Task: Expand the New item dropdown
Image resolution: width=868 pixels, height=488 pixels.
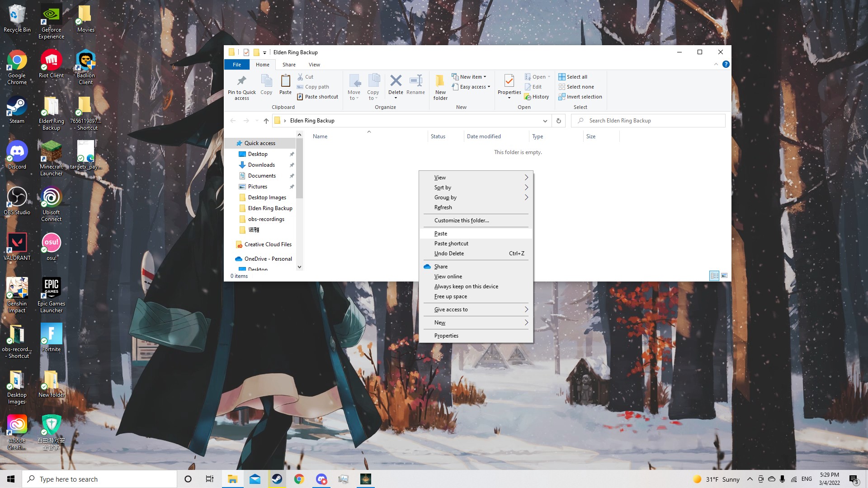Action: [472, 77]
